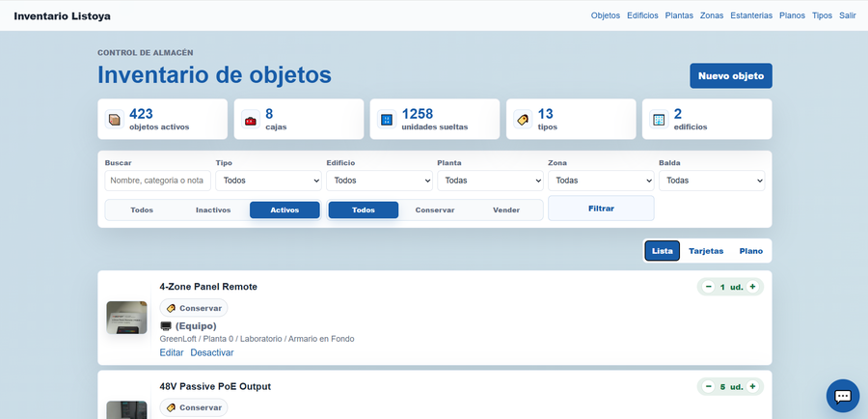Open Plantas in the top navigation
The image size is (868, 419).
[679, 15]
